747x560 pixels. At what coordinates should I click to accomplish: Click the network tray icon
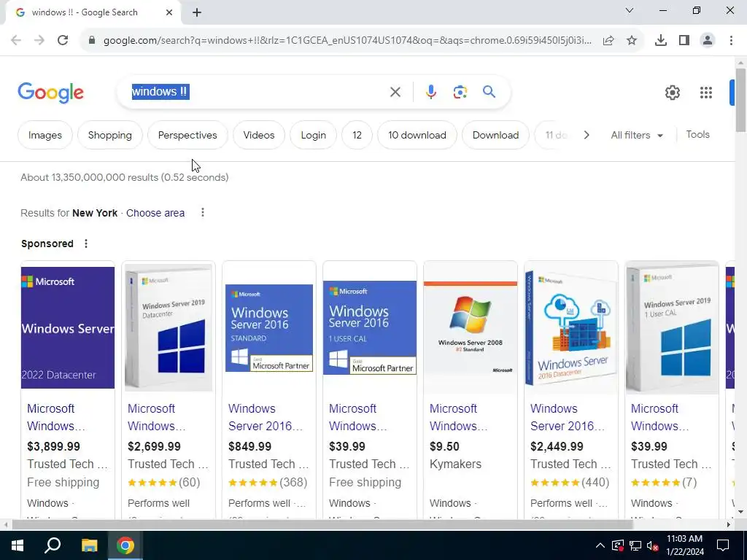point(635,545)
